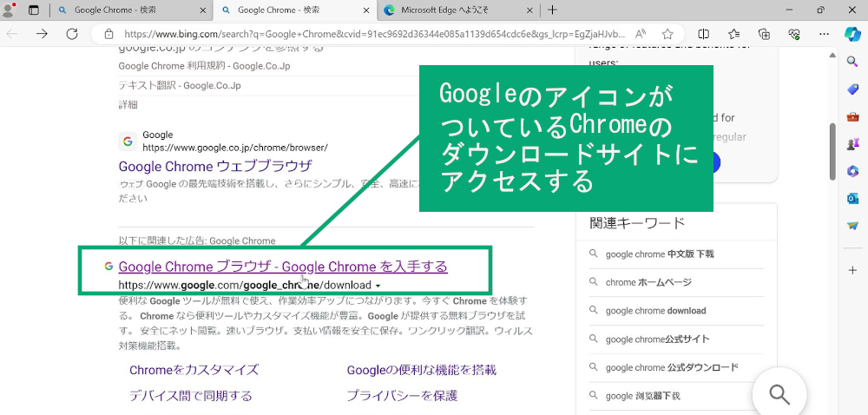Open the Edge profile icon
Screen dimensions: 868x415
click(x=9, y=10)
